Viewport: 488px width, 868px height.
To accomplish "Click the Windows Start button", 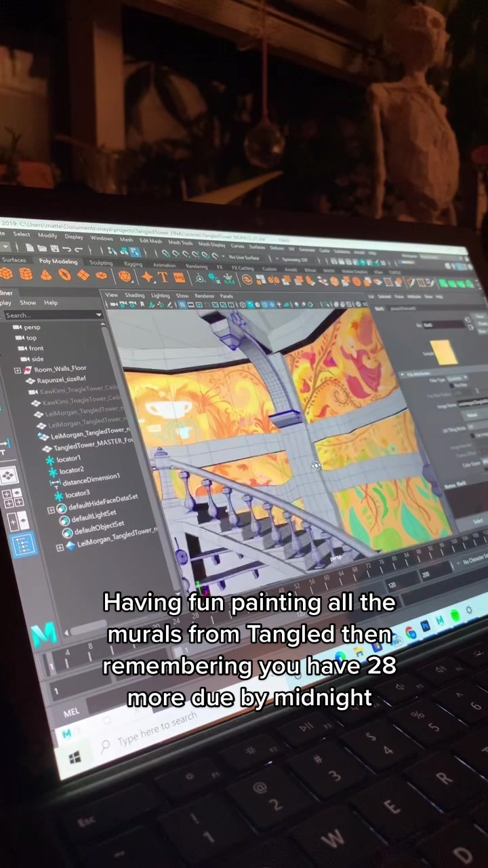I will [75, 757].
